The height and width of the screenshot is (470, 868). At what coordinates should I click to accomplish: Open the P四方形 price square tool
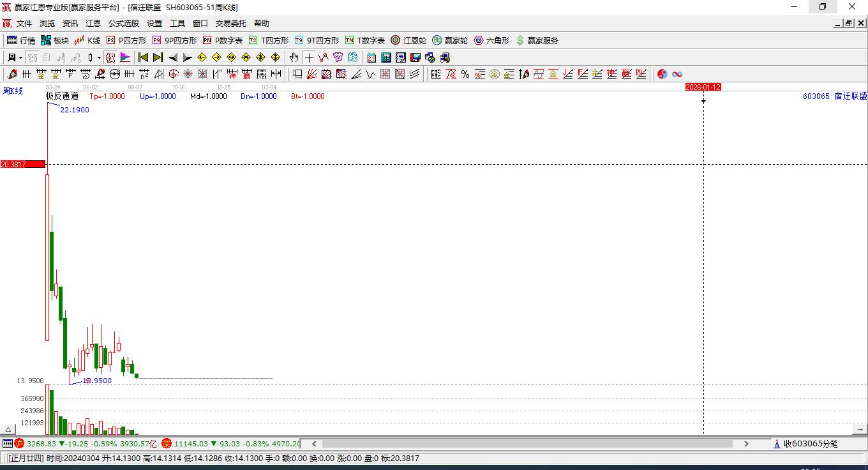coord(126,40)
